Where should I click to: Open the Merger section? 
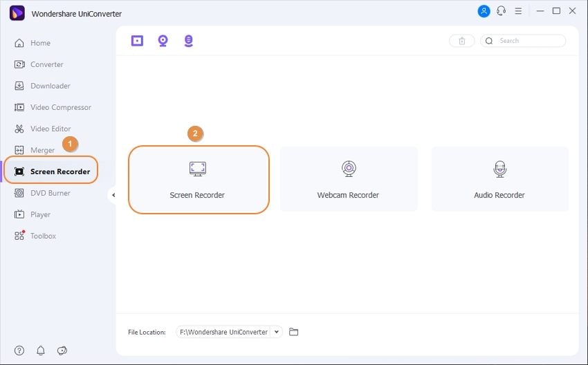[34, 150]
